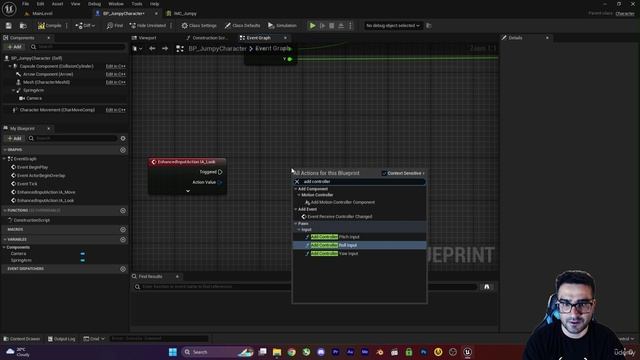This screenshot has height=360, width=640.
Task: Open Content Drawer
Action: pos(22,339)
